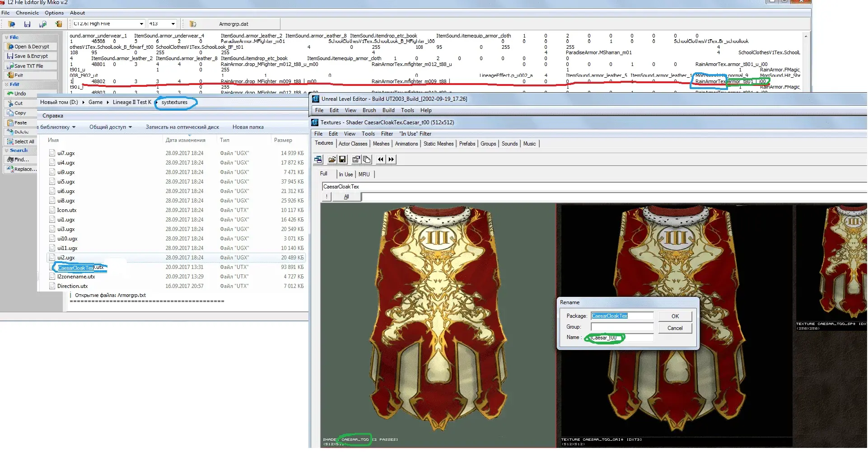Select the l2zonename.utx file

click(x=76, y=277)
